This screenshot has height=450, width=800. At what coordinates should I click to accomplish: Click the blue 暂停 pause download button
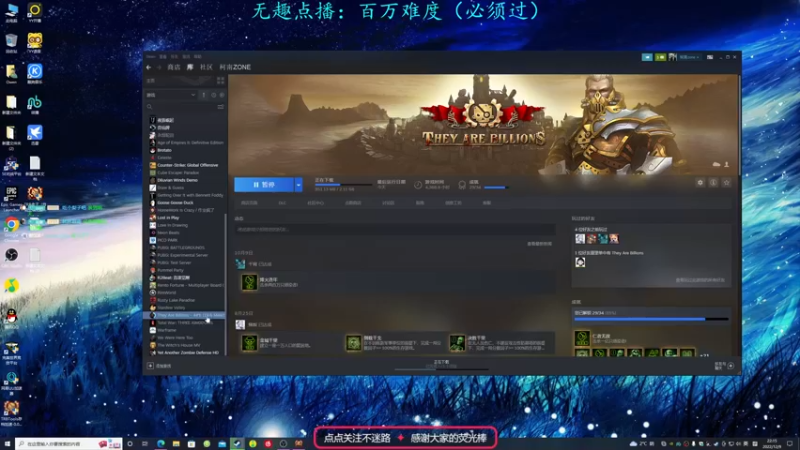click(264, 185)
